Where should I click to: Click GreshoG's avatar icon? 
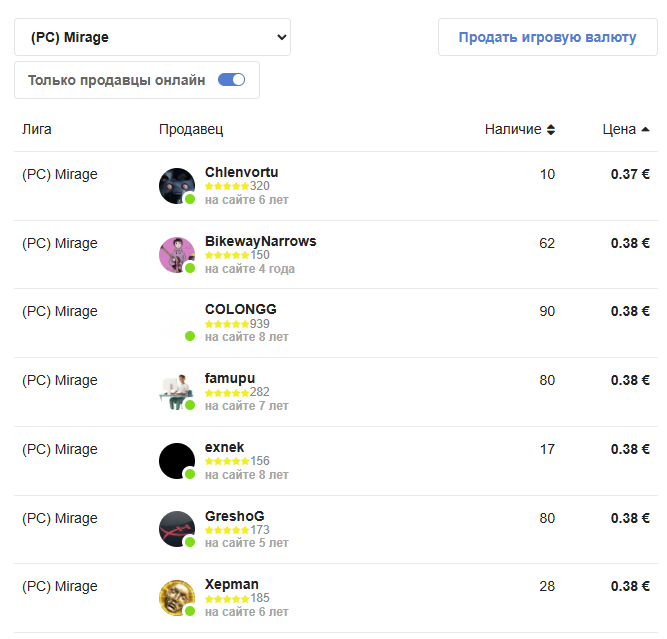(x=176, y=529)
